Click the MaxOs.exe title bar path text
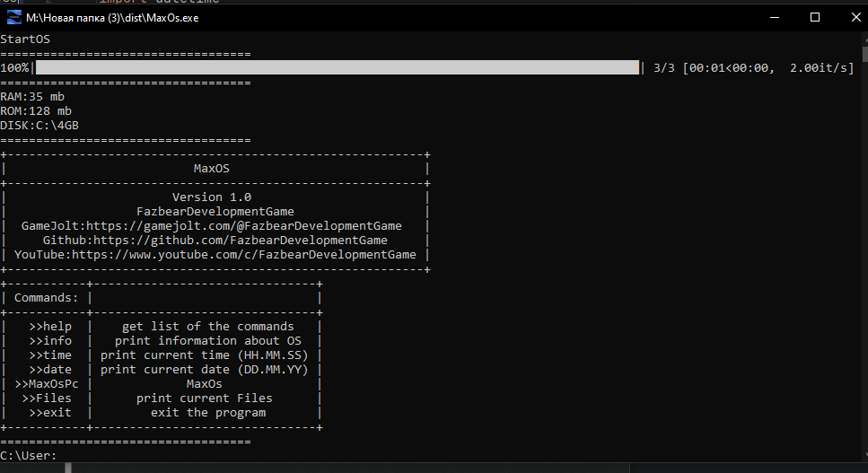 coord(112,17)
